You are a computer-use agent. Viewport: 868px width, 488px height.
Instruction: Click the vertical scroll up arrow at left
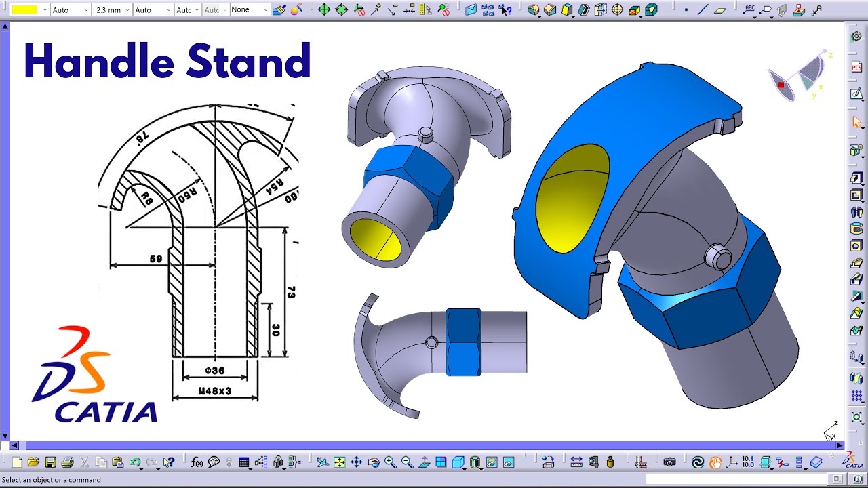(5, 26)
